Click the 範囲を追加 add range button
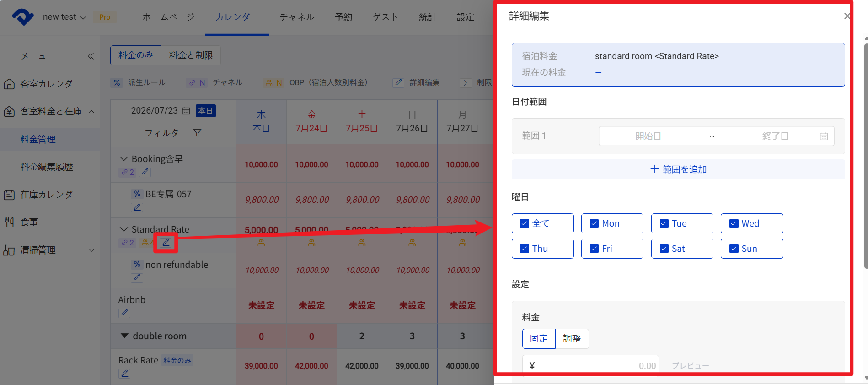 678,169
